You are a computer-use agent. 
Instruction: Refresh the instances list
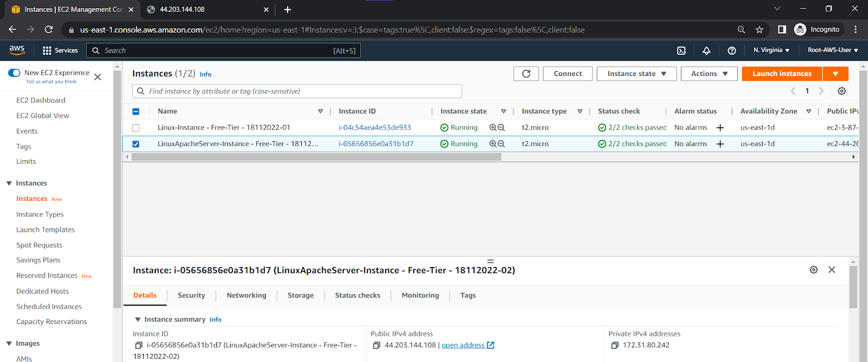tap(526, 74)
